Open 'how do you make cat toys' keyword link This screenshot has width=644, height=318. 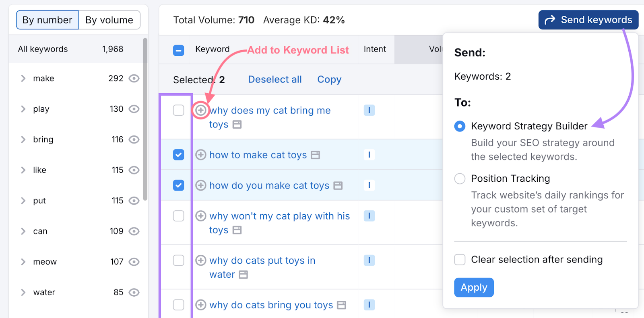click(x=269, y=185)
